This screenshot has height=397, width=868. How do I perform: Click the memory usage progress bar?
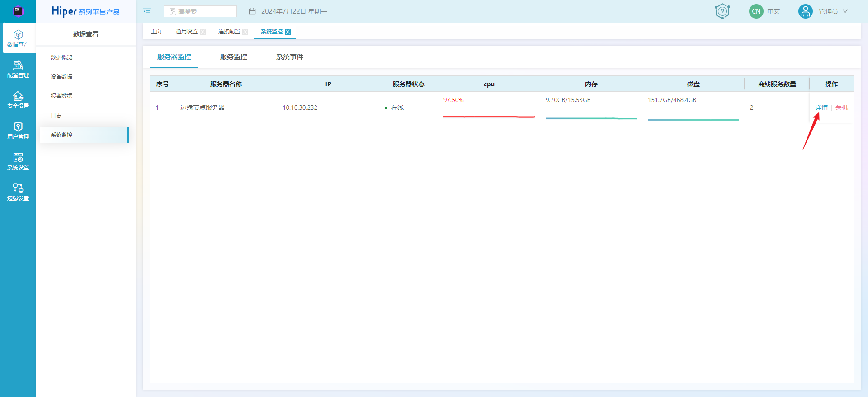coord(591,118)
